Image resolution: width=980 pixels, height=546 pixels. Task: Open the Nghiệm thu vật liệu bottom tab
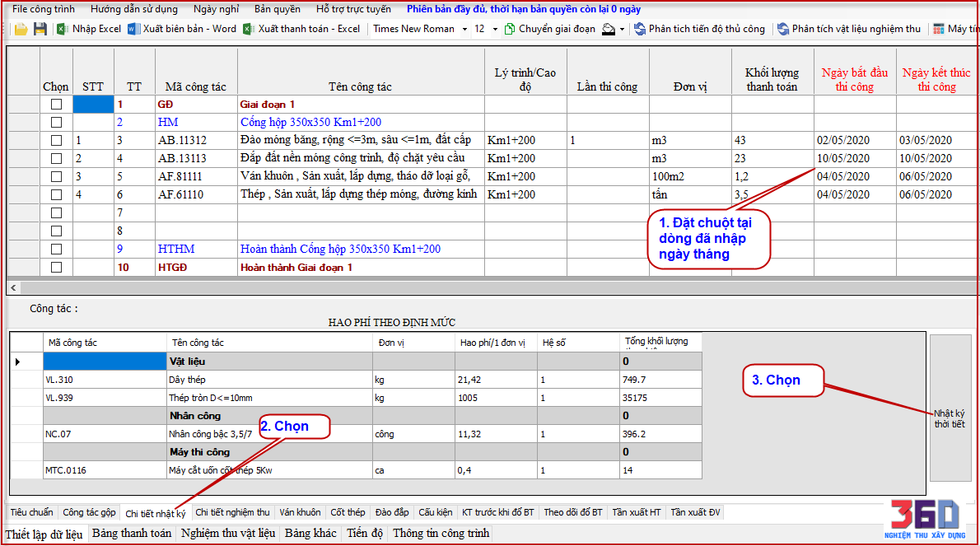tap(228, 534)
